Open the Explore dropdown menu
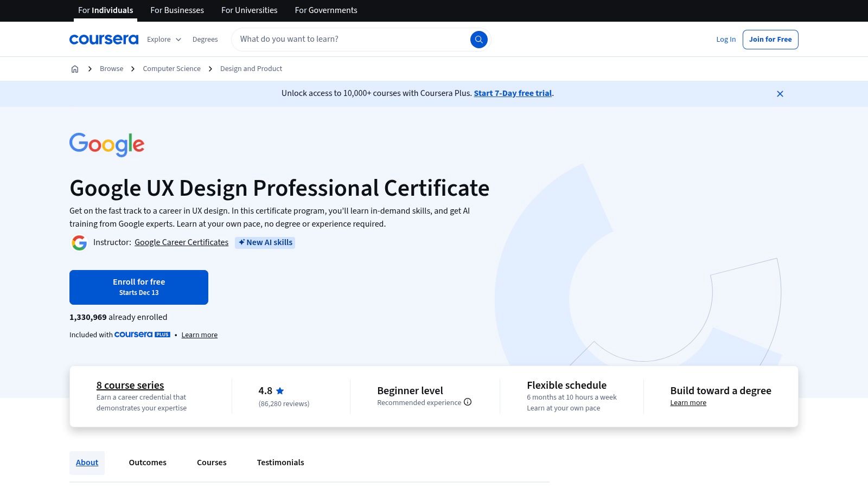The image size is (868, 488). (x=163, y=39)
